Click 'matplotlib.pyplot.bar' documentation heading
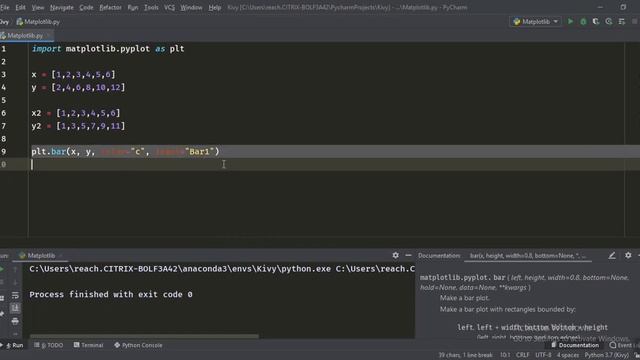Image resolution: width=640 pixels, height=360 pixels. tap(462, 278)
